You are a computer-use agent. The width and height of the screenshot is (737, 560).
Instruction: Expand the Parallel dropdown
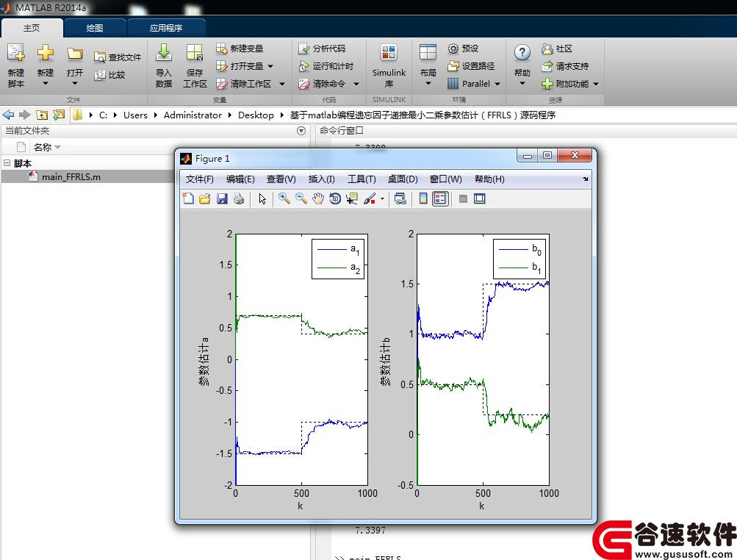pos(497,85)
